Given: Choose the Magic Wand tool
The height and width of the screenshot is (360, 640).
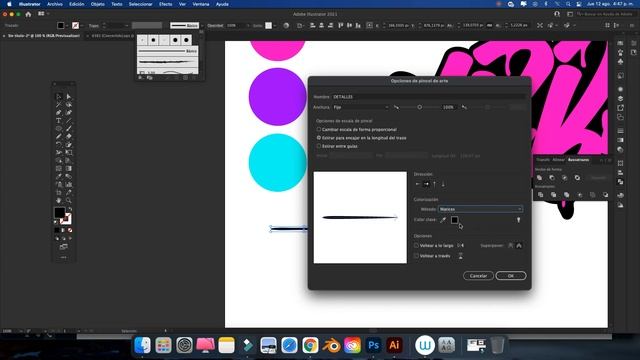Looking at the screenshot, I should [59, 104].
